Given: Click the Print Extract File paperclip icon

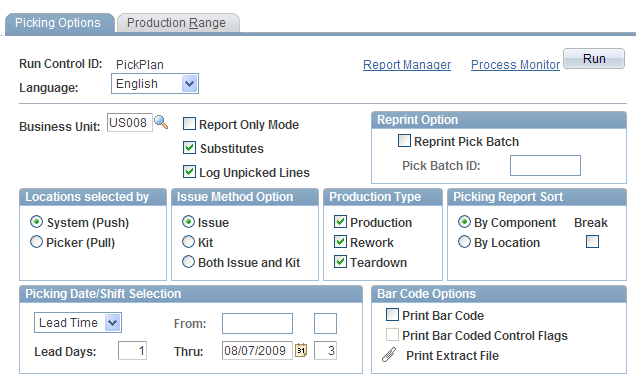Looking at the screenshot, I should point(389,355).
